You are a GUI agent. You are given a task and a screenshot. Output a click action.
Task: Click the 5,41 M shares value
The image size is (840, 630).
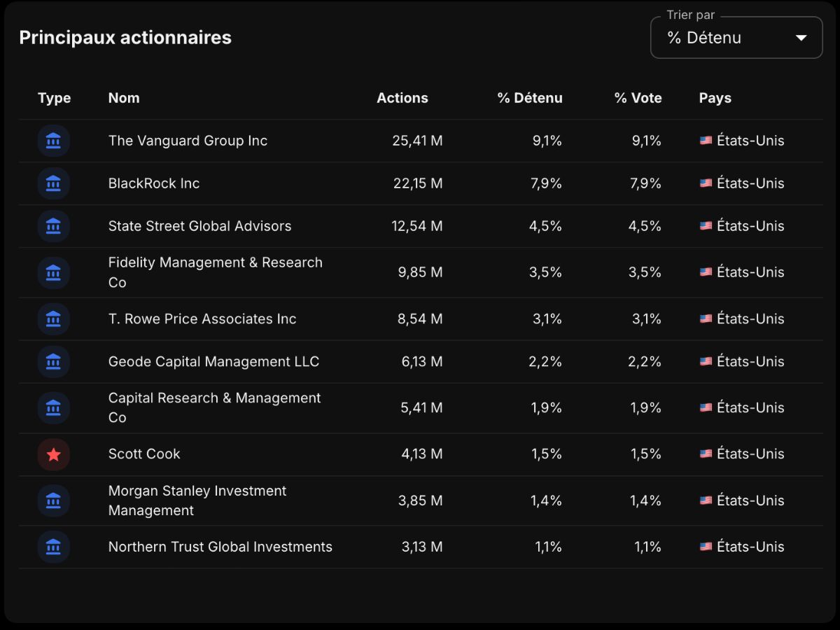pyautogui.click(x=421, y=408)
